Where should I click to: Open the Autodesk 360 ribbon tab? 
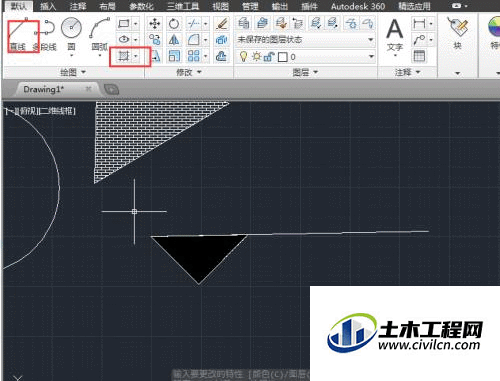pyautogui.click(x=358, y=6)
